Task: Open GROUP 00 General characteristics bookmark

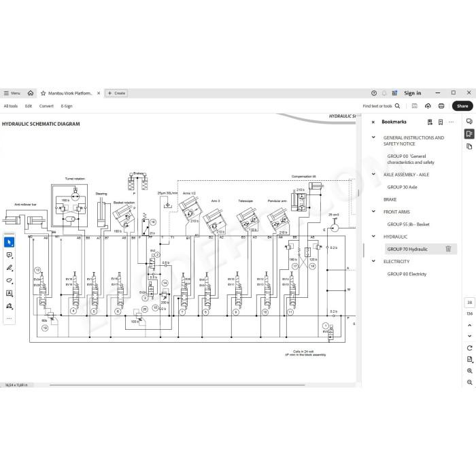Action: point(411,159)
